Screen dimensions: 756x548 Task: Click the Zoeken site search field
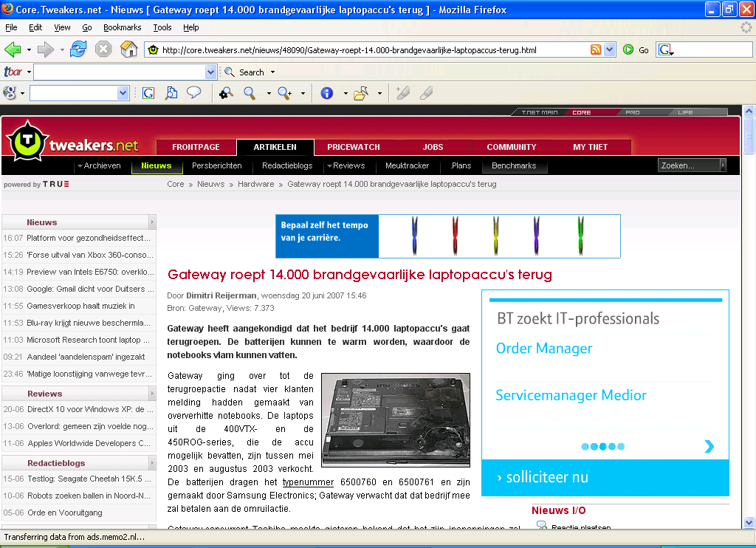click(x=689, y=165)
